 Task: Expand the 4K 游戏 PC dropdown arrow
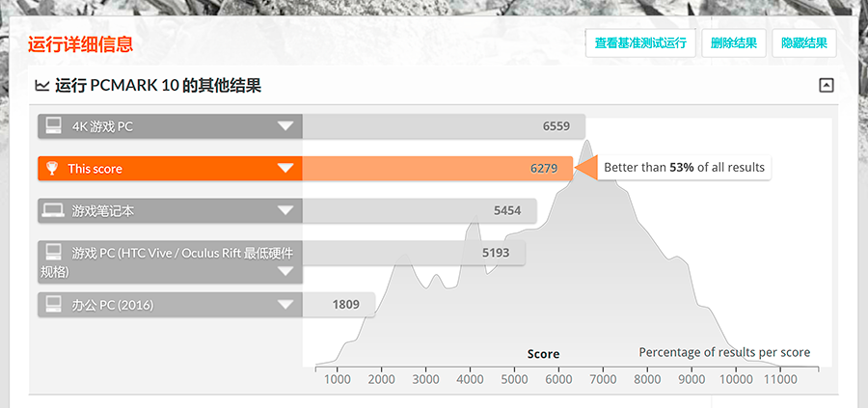(x=285, y=126)
